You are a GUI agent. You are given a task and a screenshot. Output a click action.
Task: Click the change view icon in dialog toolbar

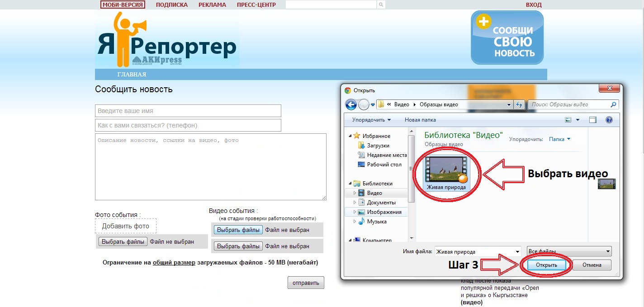[x=568, y=120]
